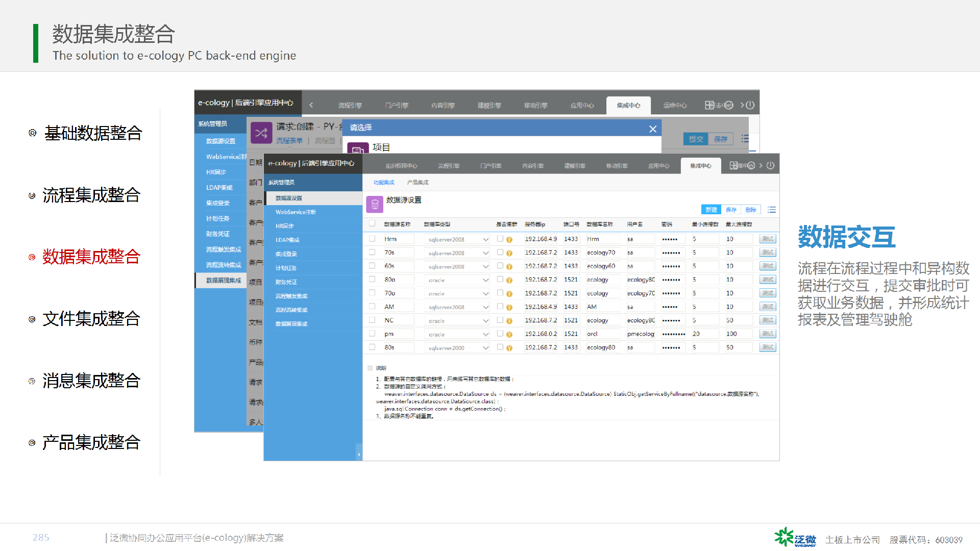Check the row checkbox for 80o

point(372,279)
